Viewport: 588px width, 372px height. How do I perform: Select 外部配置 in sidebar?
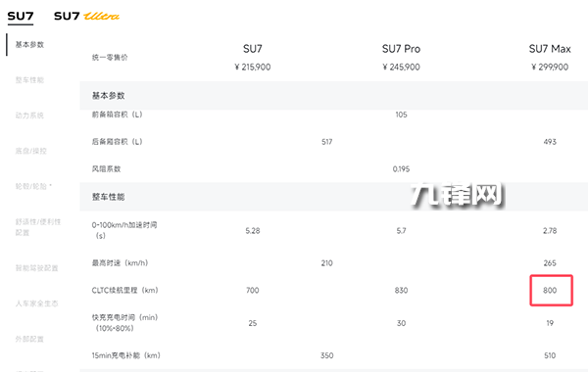(x=29, y=339)
